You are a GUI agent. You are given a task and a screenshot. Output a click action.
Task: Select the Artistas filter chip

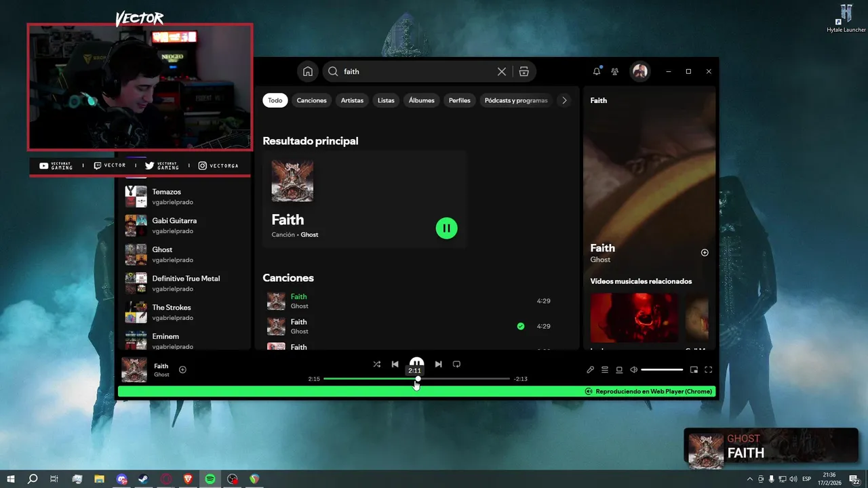point(352,100)
